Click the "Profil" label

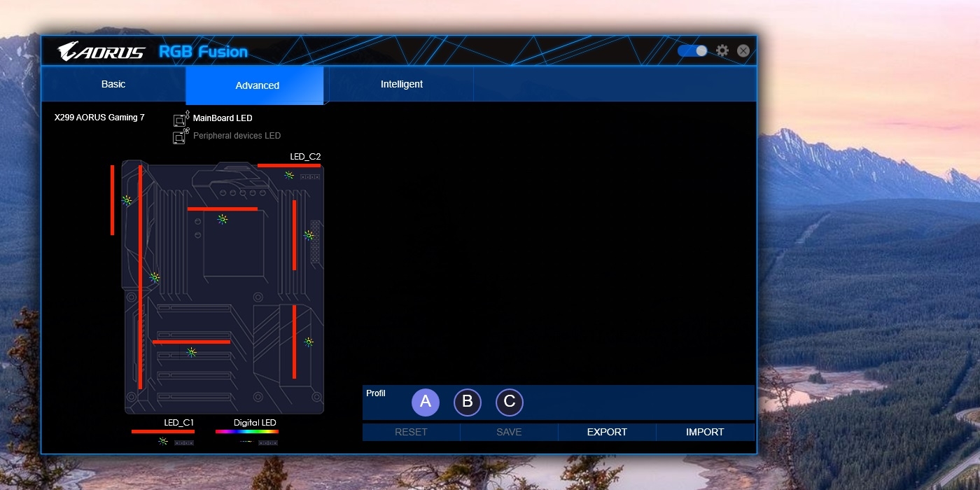pos(376,393)
